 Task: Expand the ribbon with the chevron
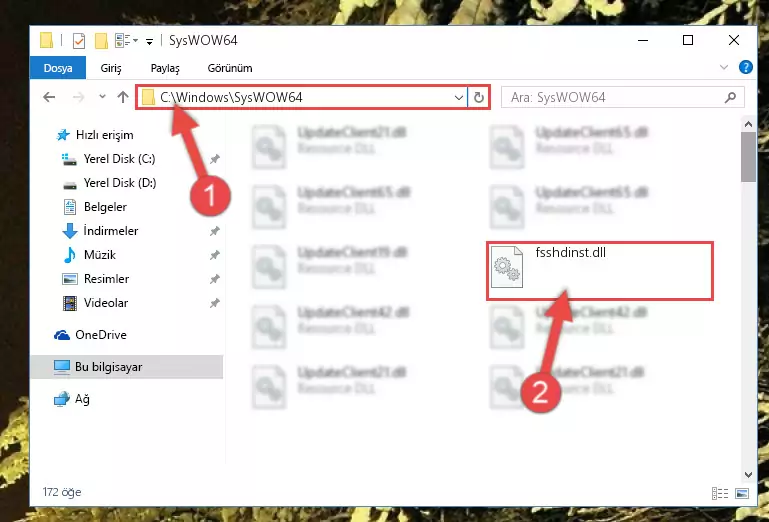[x=723, y=67]
